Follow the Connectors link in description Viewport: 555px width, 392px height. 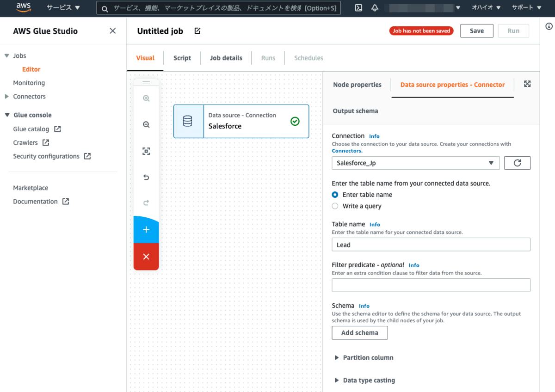pos(347,151)
